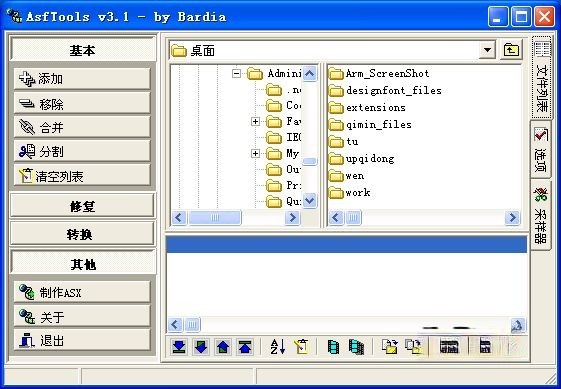The image size is (561, 389).
Task: Open the 转换 section header
Action: pyautogui.click(x=83, y=234)
